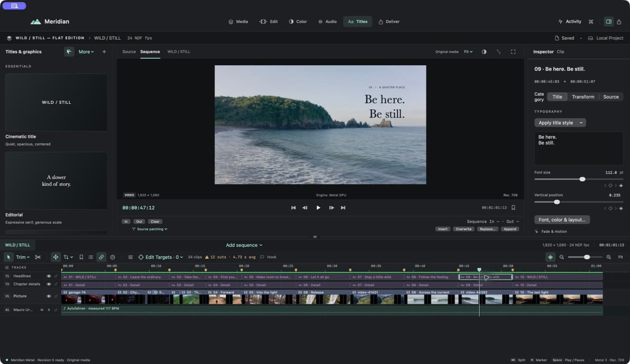
Task: Adjust the Font size slider handle
Action: coord(582,179)
